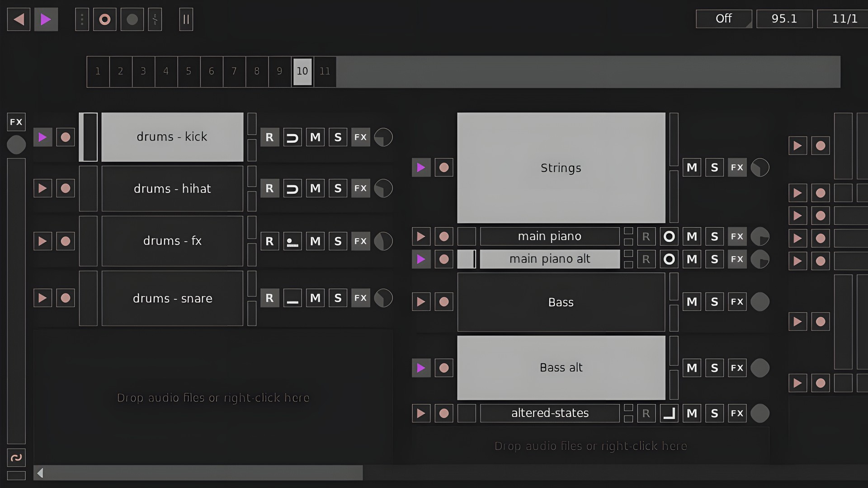Start playback with the play button
Image resolution: width=868 pixels, height=488 pixels.
coord(46,19)
